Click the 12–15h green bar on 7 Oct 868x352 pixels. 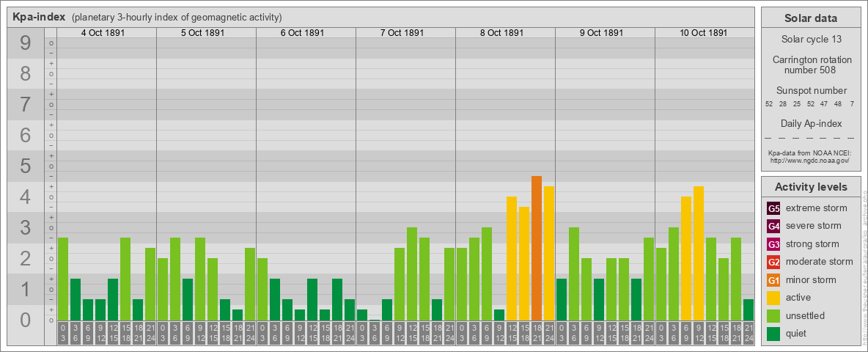click(x=412, y=274)
